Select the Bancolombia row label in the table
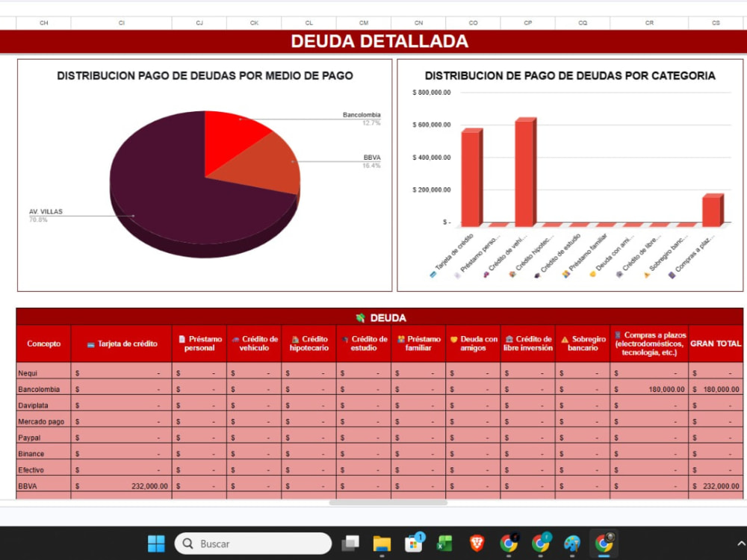 tap(43, 387)
